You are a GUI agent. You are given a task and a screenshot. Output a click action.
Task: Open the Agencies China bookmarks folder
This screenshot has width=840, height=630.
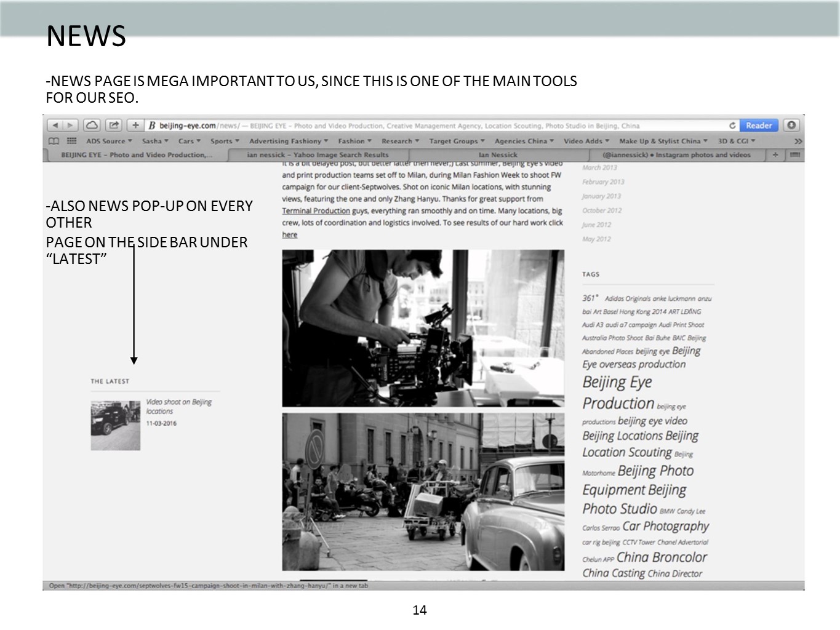524,141
